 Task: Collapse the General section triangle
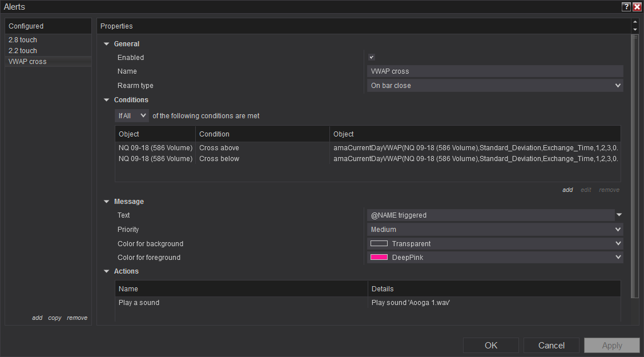point(106,44)
